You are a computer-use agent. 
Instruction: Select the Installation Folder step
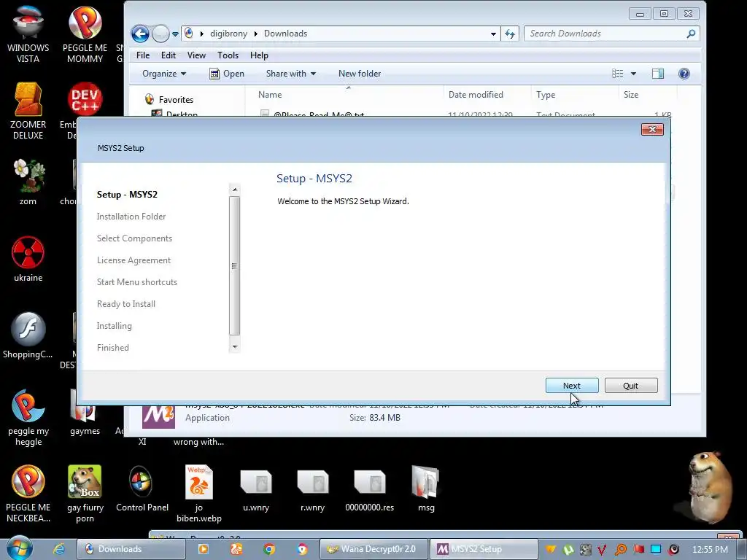pos(131,216)
